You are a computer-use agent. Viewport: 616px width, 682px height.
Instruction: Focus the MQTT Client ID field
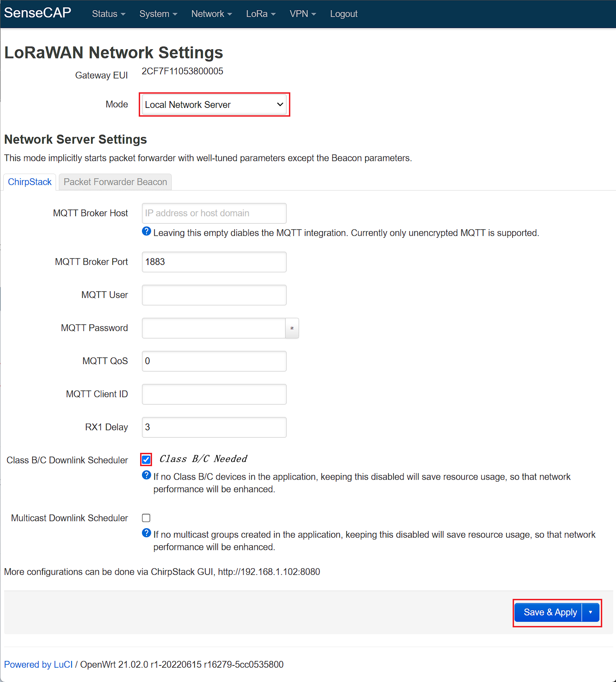[214, 394]
